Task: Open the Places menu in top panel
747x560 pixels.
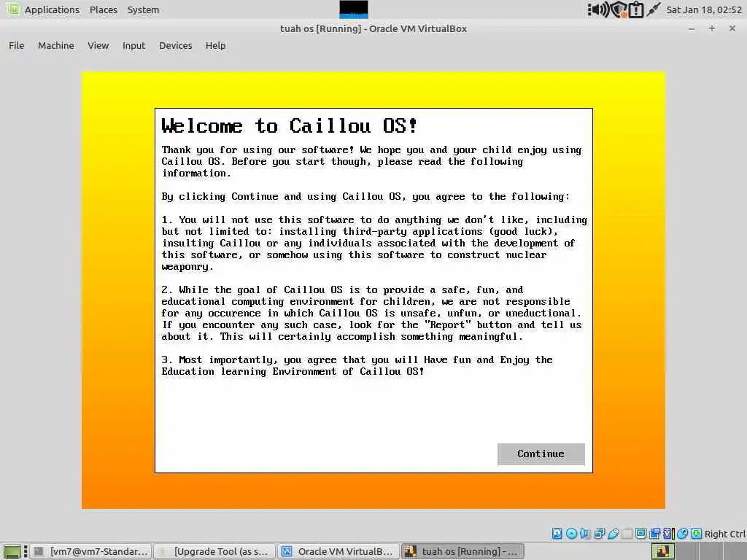Action: click(103, 9)
